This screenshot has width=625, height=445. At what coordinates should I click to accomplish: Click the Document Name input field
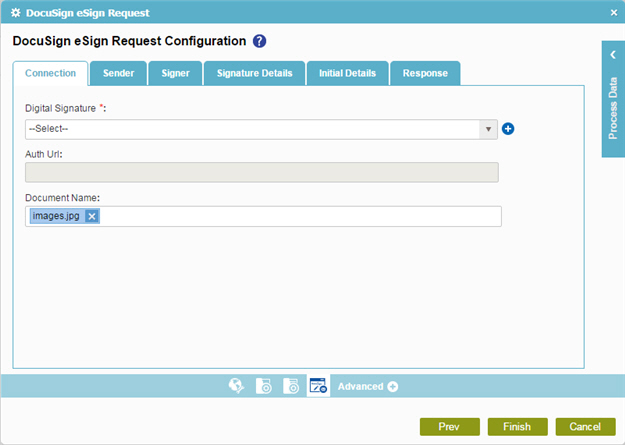(263, 217)
